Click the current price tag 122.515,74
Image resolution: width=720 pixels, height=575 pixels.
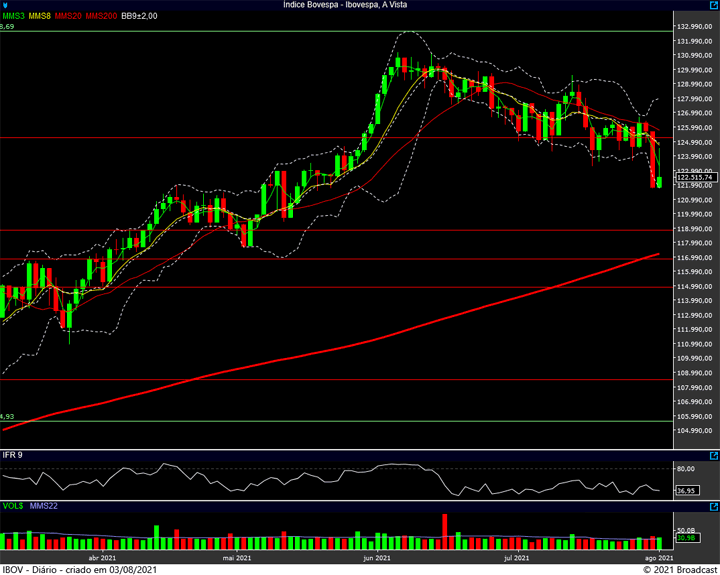click(x=697, y=177)
